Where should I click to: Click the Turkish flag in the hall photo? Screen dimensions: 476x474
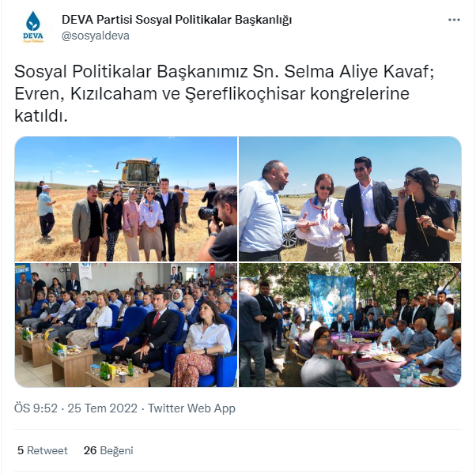pyautogui.click(x=212, y=270)
